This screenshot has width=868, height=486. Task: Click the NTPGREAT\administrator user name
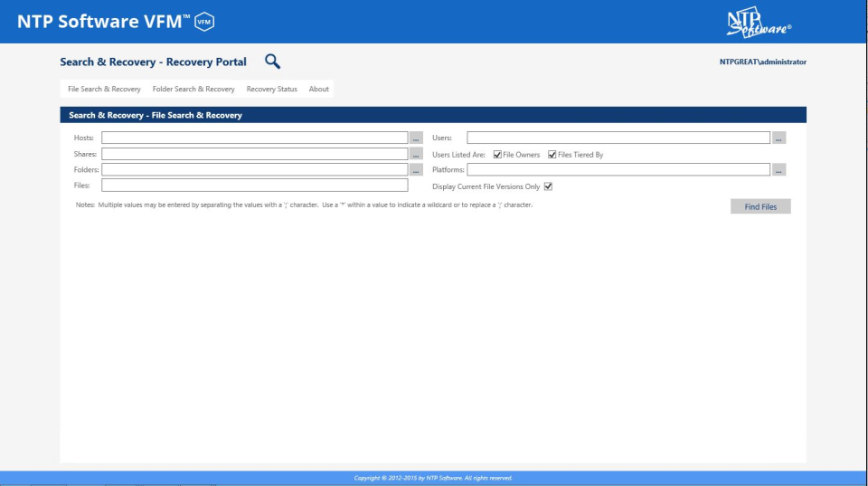pyautogui.click(x=762, y=62)
